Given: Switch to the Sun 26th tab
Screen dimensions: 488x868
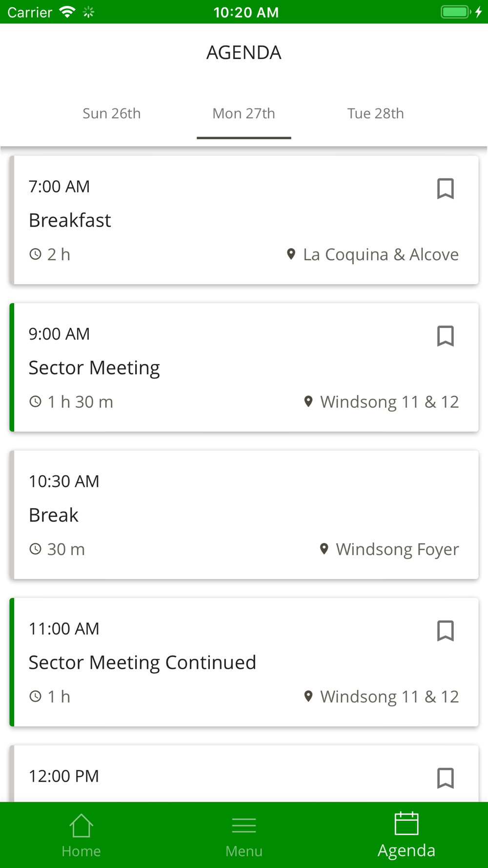Looking at the screenshot, I should tap(112, 114).
